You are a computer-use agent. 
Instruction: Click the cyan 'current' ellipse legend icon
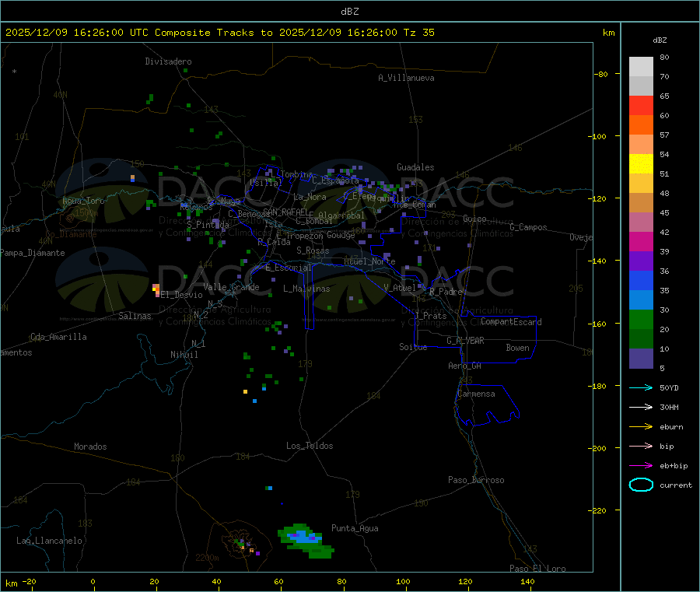(x=641, y=485)
